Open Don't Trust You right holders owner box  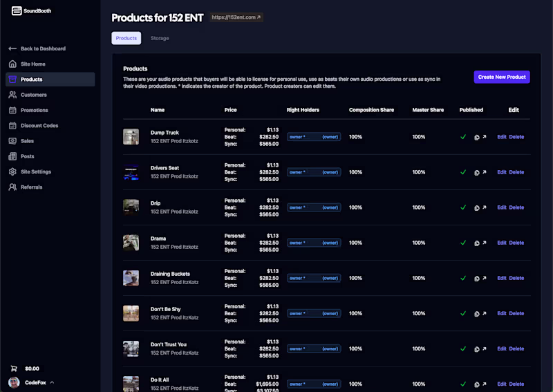(314, 348)
